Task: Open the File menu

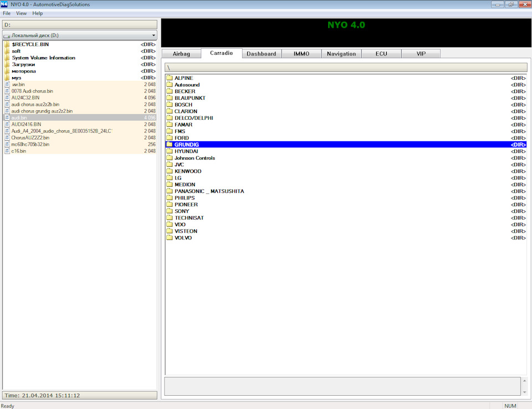Action: click(x=7, y=13)
